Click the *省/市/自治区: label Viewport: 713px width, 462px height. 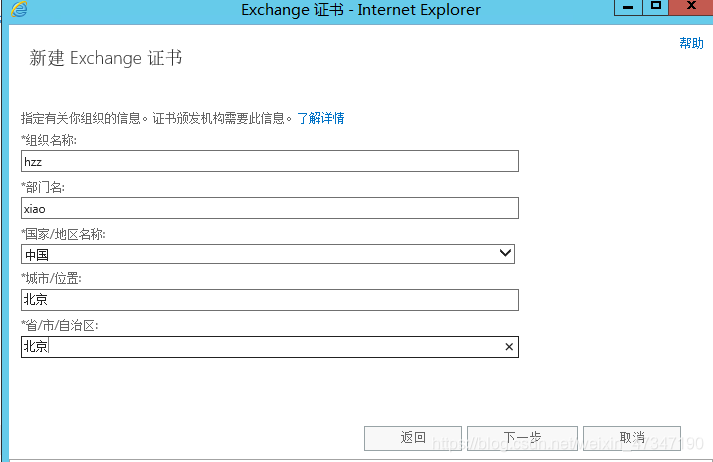[x=60, y=325]
